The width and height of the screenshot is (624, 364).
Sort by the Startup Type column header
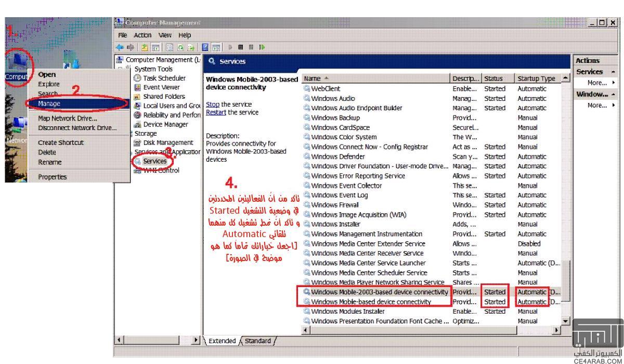tap(538, 79)
